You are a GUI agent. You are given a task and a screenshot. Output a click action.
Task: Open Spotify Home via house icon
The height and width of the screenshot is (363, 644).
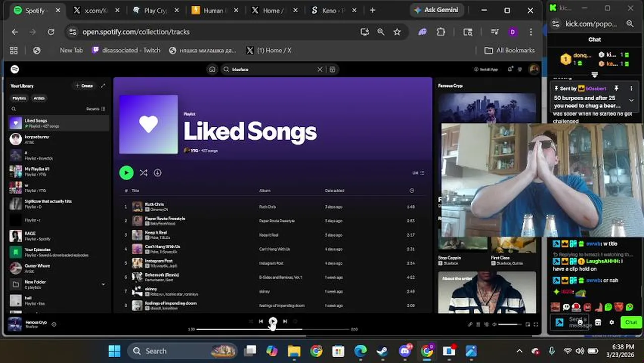212,70
